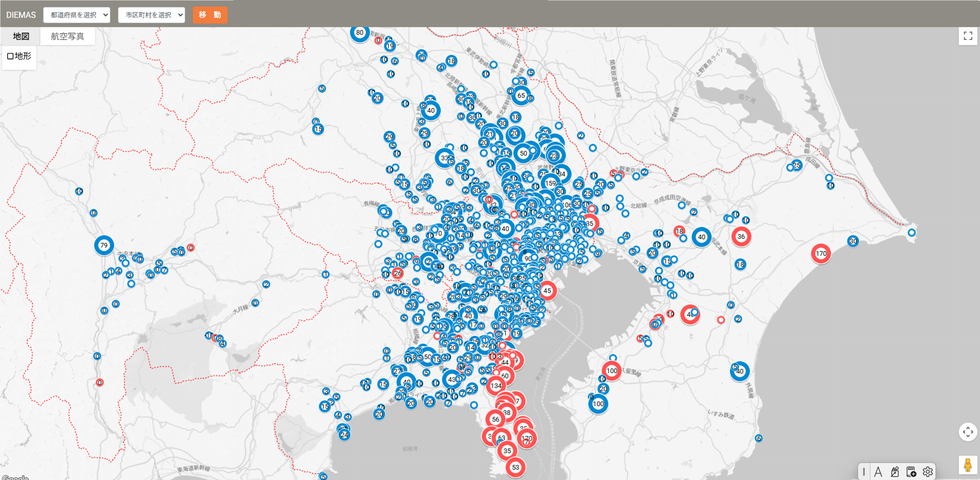Click the floating toolbar drag handle
Viewport: 980px width, 480px height.
864,472
